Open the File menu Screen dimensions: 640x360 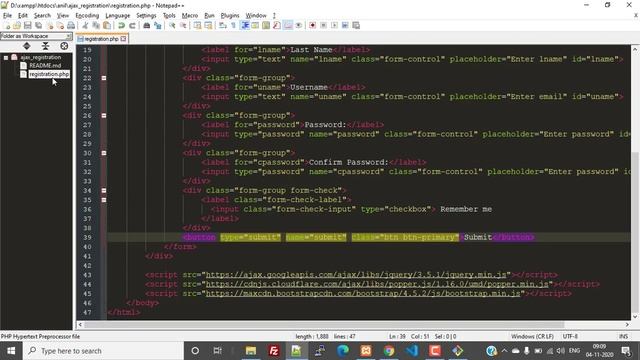click(x=7, y=16)
